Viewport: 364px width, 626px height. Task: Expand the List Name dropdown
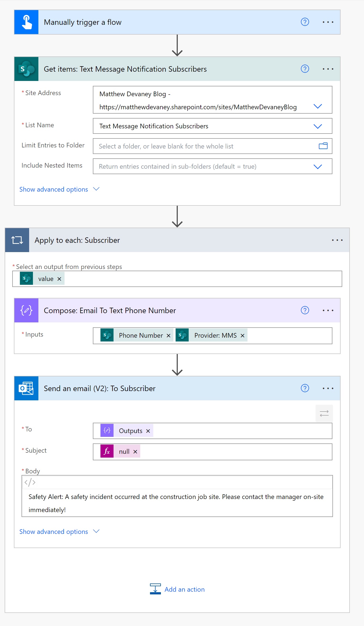point(318,126)
